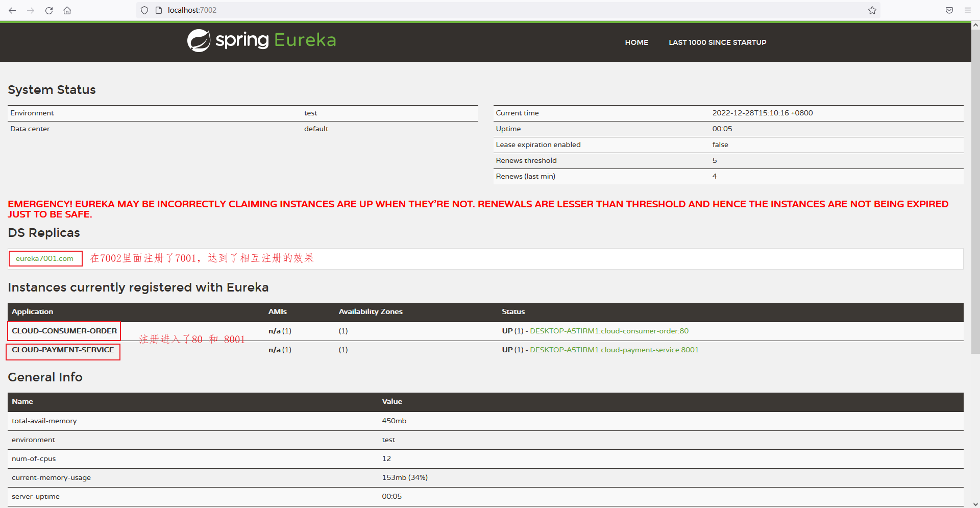Click the total-avail-memory value 450mb
The width and height of the screenshot is (980, 508).
point(394,421)
